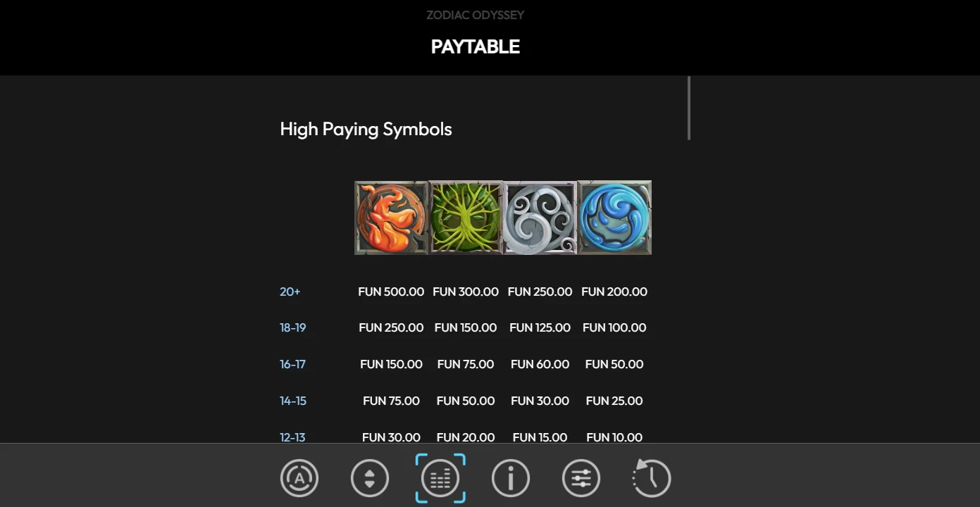Open the game settings sliders icon
Screen dimensions: 980x507
pos(581,478)
